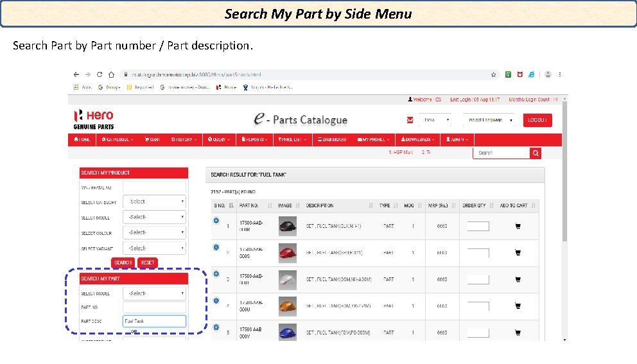Expand details for result row 4
This screenshot has height=364, width=637.
(216, 300)
